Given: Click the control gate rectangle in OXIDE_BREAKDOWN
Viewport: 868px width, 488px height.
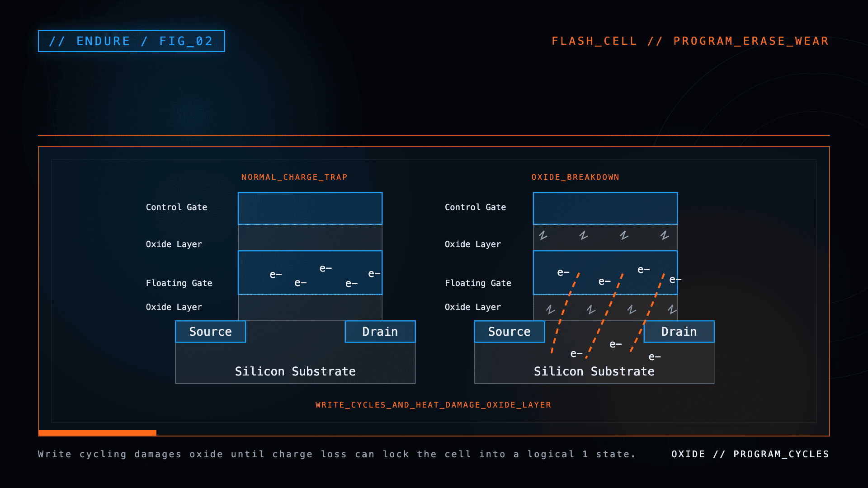Looking at the screenshot, I should pyautogui.click(x=605, y=208).
